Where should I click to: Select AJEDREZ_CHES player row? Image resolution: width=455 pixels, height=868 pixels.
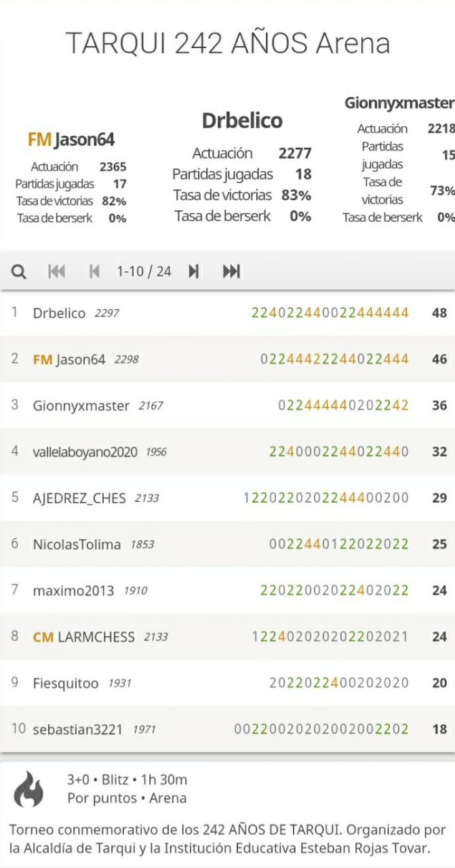227,498
